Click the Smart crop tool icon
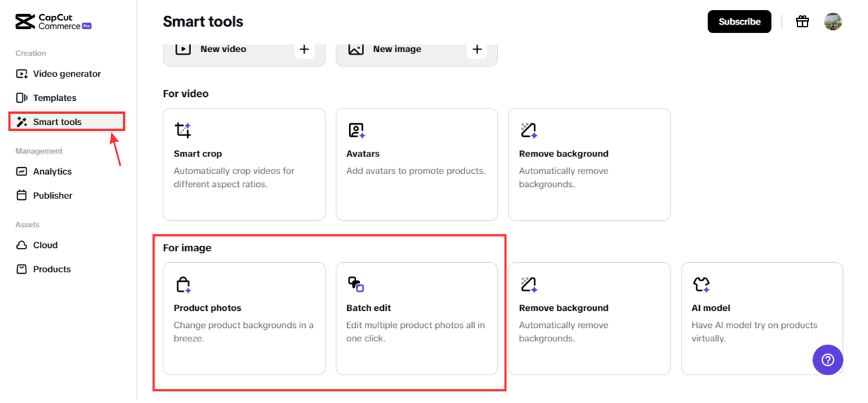This screenshot has height=403, width=868. coord(183,130)
